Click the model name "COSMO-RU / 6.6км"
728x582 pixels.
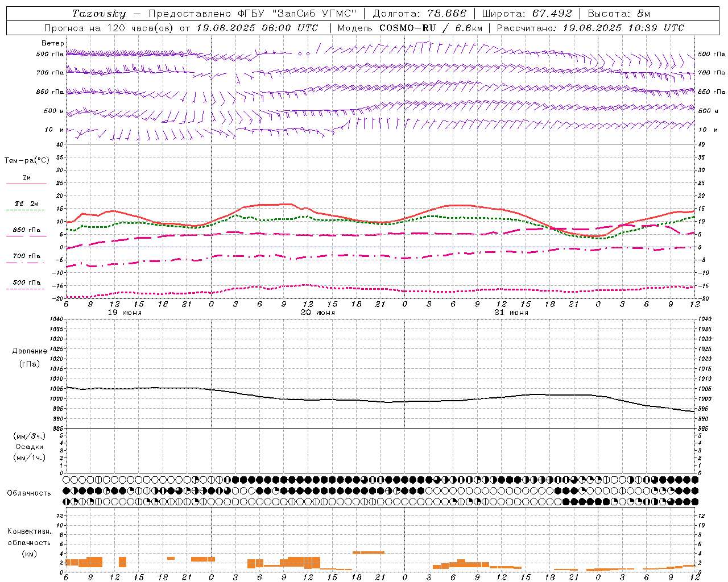[431, 28]
